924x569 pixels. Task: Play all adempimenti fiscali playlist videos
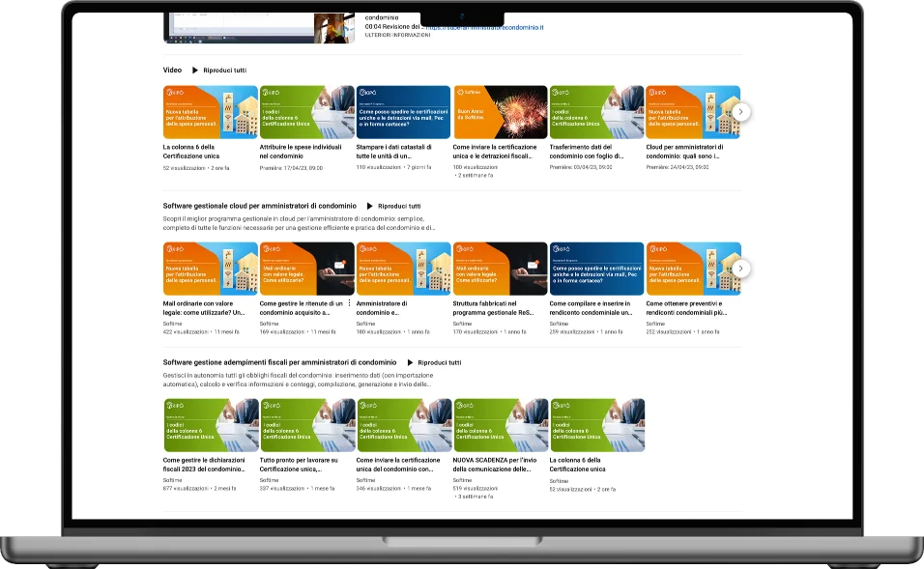[x=434, y=363]
